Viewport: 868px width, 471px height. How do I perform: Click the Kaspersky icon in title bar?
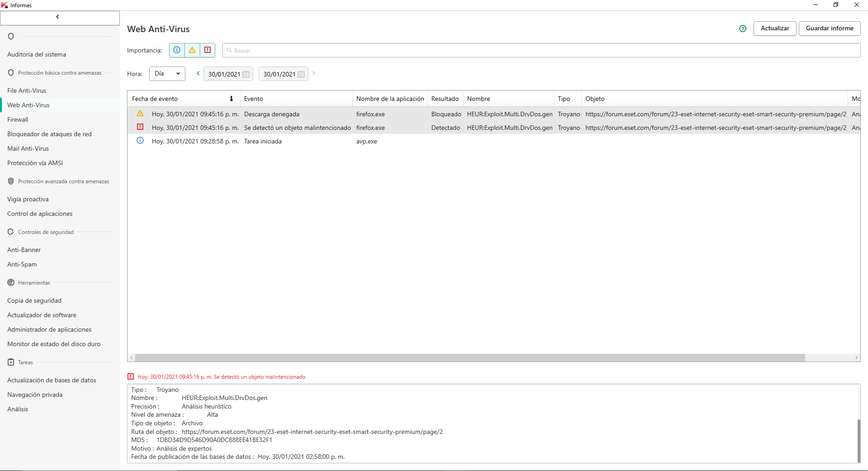(5, 5)
